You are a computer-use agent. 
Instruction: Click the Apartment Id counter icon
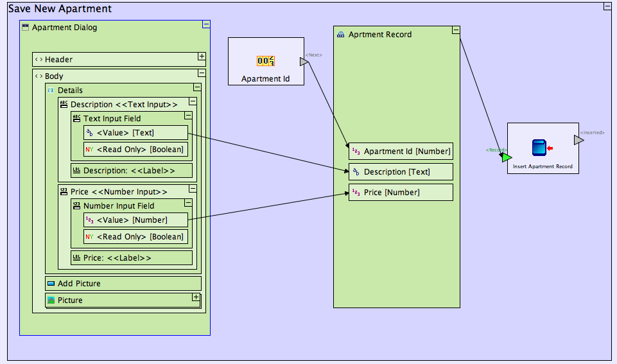[266, 61]
